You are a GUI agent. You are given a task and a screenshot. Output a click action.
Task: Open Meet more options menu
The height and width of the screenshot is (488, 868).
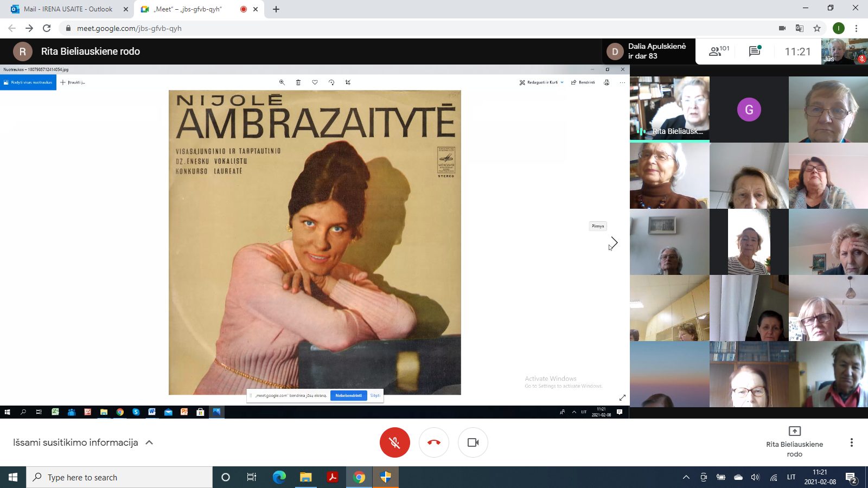851,442
